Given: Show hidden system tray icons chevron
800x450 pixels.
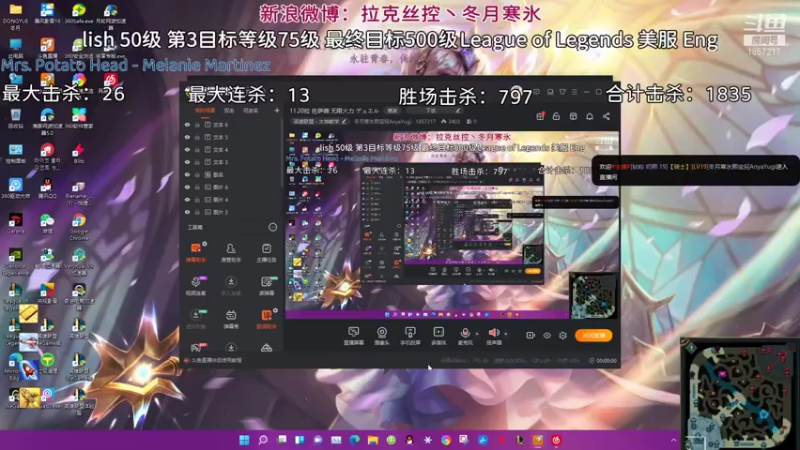Looking at the screenshot, I should click(673, 440).
